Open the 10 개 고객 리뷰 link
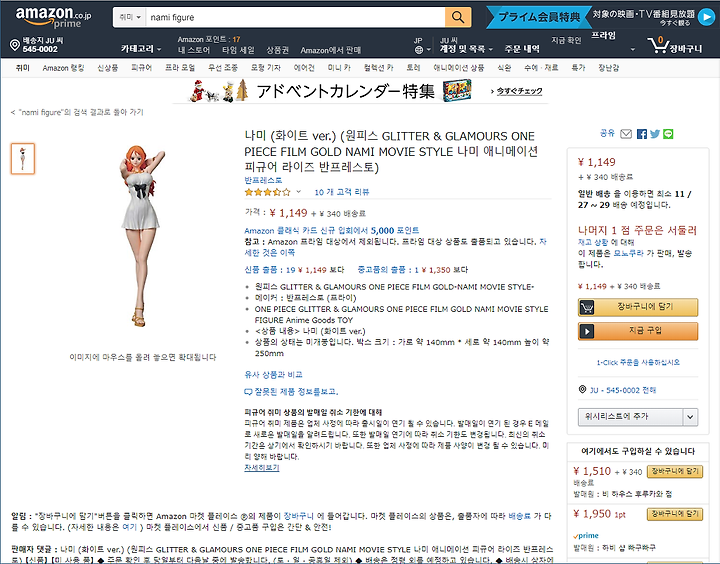The width and height of the screenshot is (720, 564). tap(342, 192)
